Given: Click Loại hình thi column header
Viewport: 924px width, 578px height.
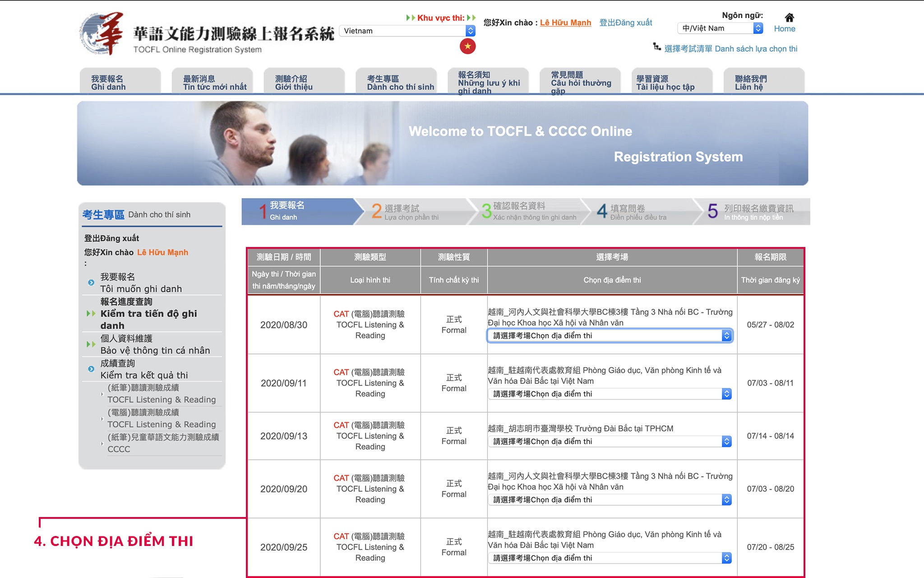Looking at the screenshot, I should pos(370,280).
